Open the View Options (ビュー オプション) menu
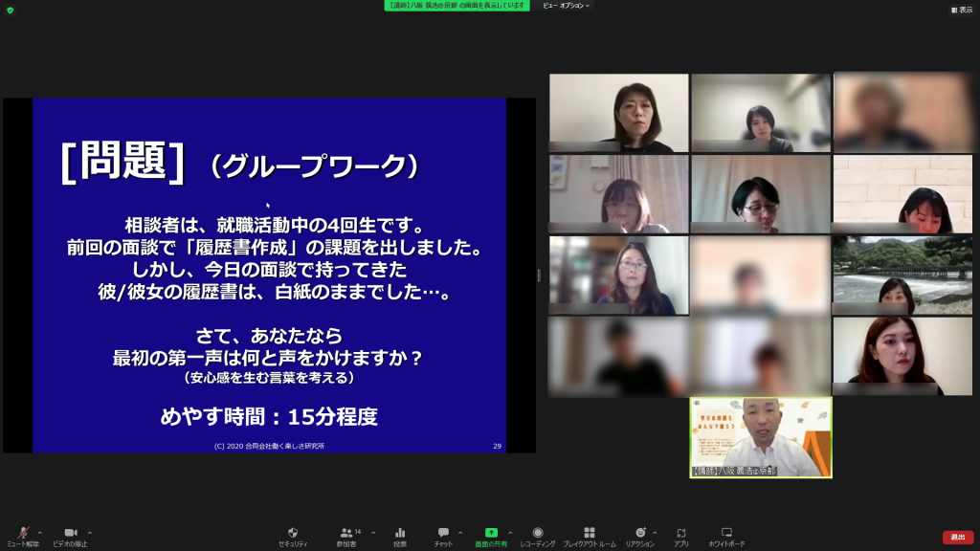The width and height of the screenshot is (980, 551). pyautogui.click(x=566, y=6)
